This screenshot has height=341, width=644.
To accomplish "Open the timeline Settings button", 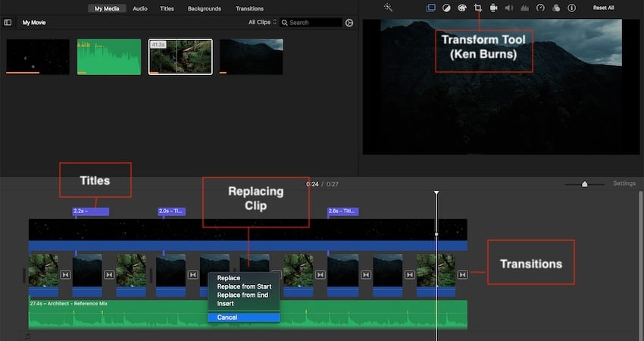I will point(624,183).
